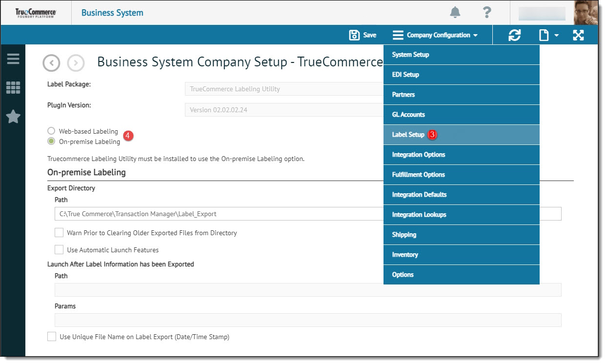The image size is (606, 364).
Task: Select the On-premise Labeling radio button
Action: pos(51,142)
